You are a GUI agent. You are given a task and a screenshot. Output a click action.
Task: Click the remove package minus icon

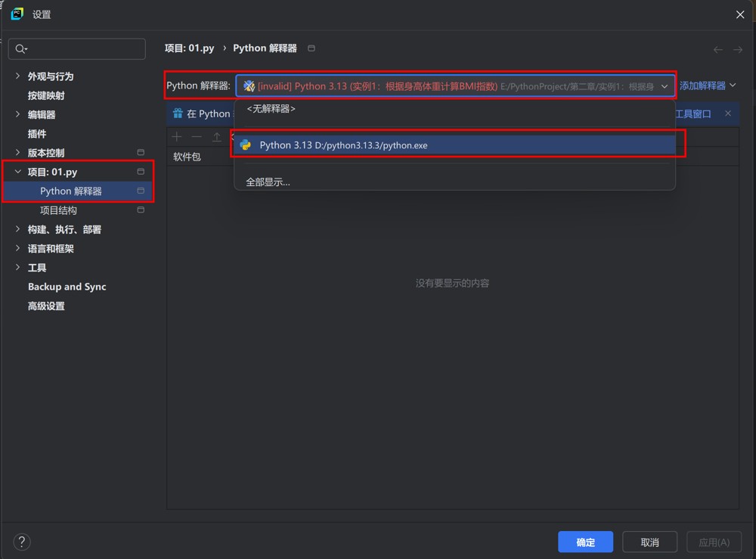[197, 137]
